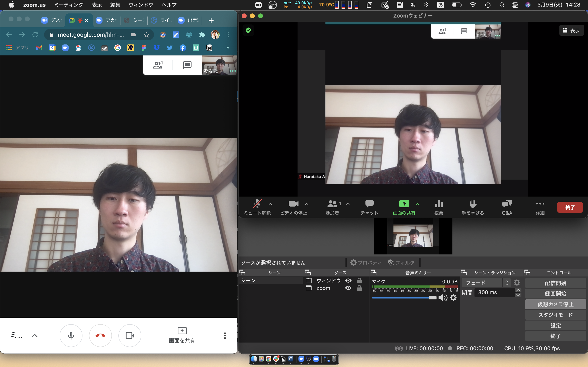Click the red 終了 button in Zoom
Image resolution: width=588 pixels, height=367 pixels.
click(x=570, y=208)
